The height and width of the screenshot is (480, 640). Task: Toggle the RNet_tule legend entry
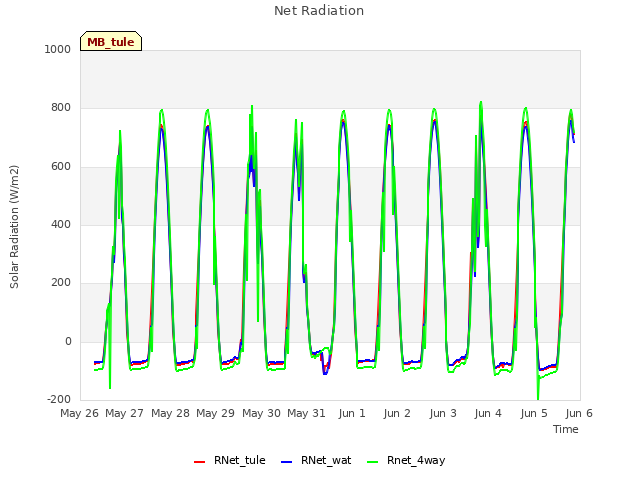pos(229,460)
